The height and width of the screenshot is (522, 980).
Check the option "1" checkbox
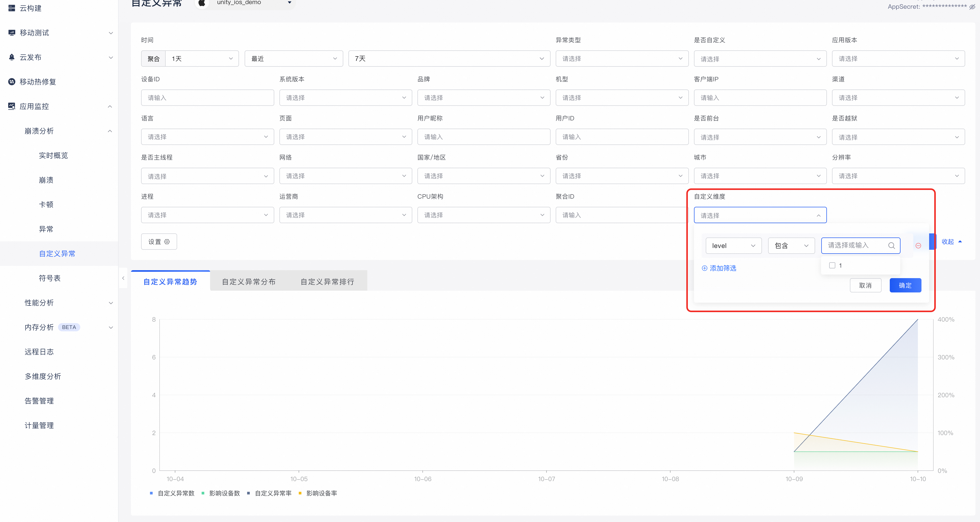[x=832, y=266]
